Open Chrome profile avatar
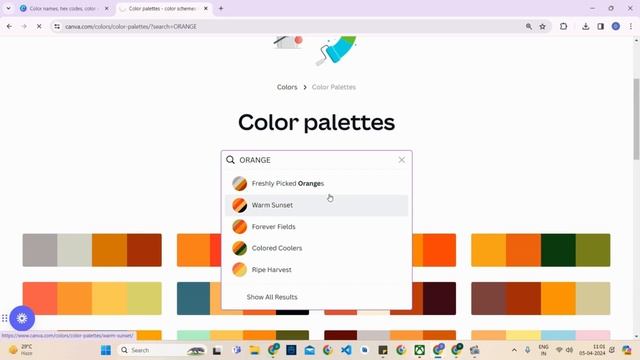The height and width of the screenshot is (360, 640). [x=616, y=26]
